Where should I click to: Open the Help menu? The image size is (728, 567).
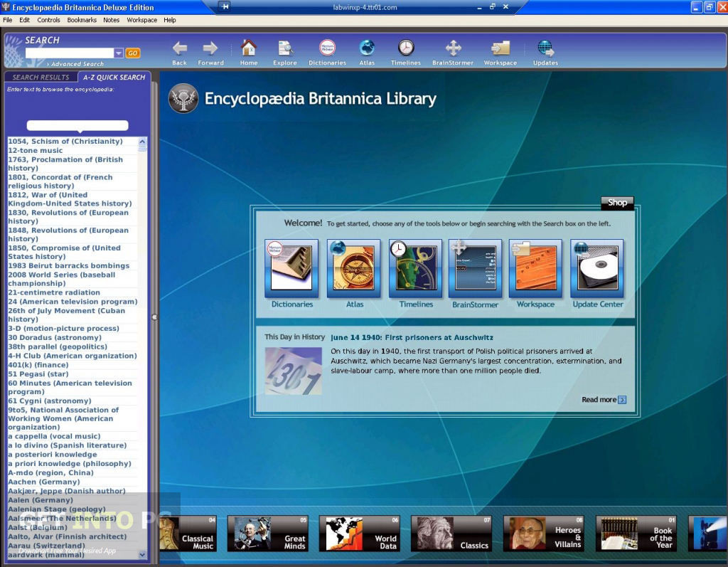click(170, 20)
